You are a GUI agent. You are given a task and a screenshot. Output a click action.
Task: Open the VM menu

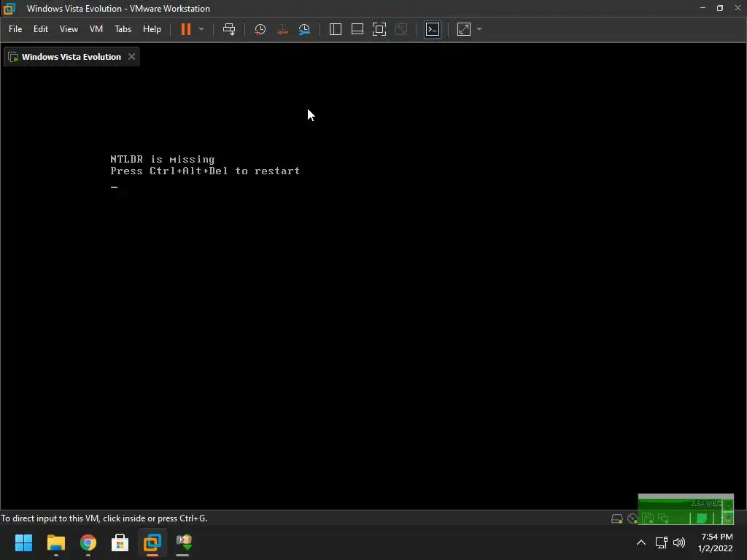click(x=96, y=29)
